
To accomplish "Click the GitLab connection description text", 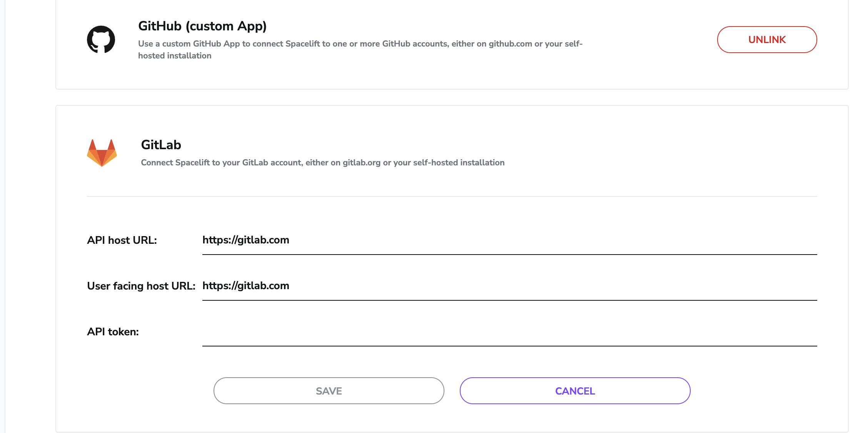I will [322, 163].
